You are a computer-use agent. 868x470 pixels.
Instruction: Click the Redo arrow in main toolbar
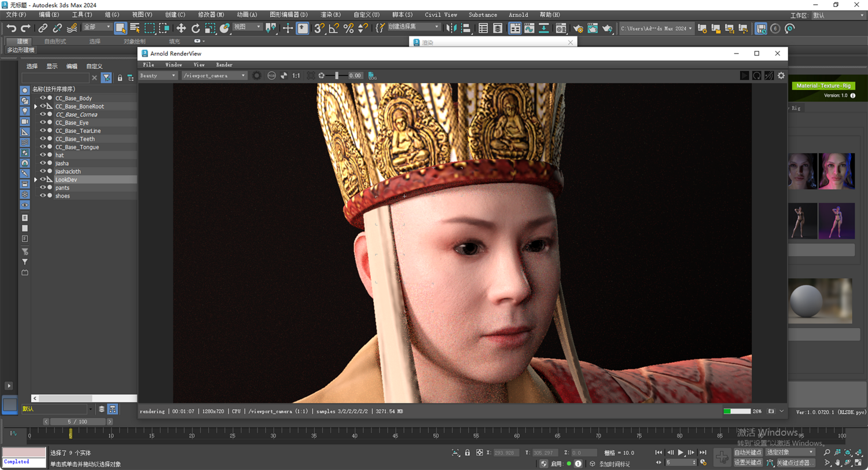click(25, 28)
